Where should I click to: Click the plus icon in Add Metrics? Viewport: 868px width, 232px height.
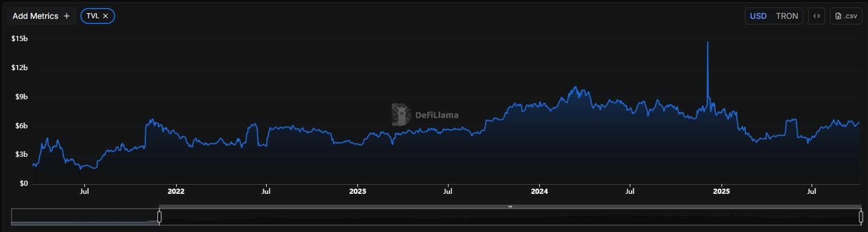(67, 16)
